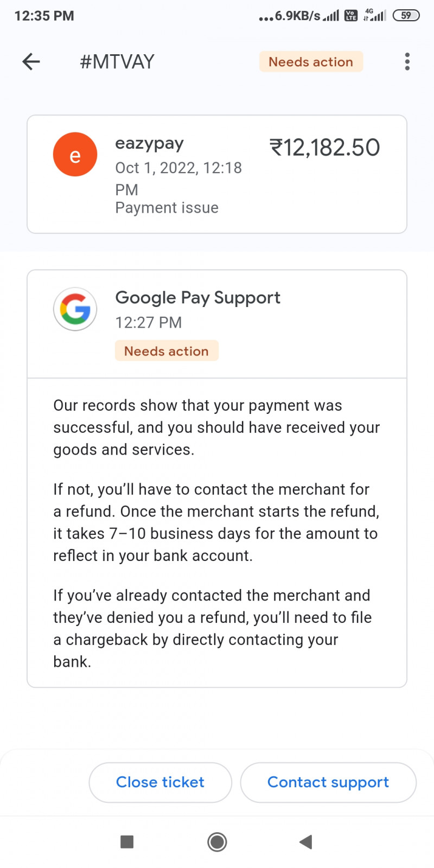434x868 pixels.
Task: Open the three-dot overflow menu
Action: point(407,62)
